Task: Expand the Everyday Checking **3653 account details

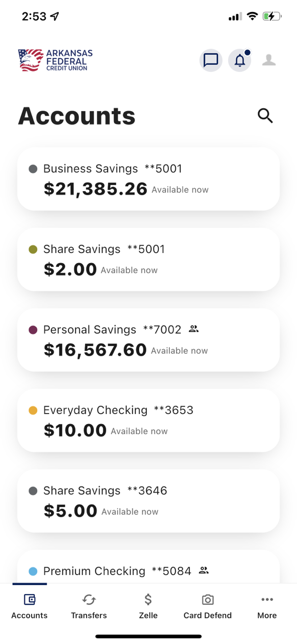Action: pyautogui.click(x=148, y=420)
